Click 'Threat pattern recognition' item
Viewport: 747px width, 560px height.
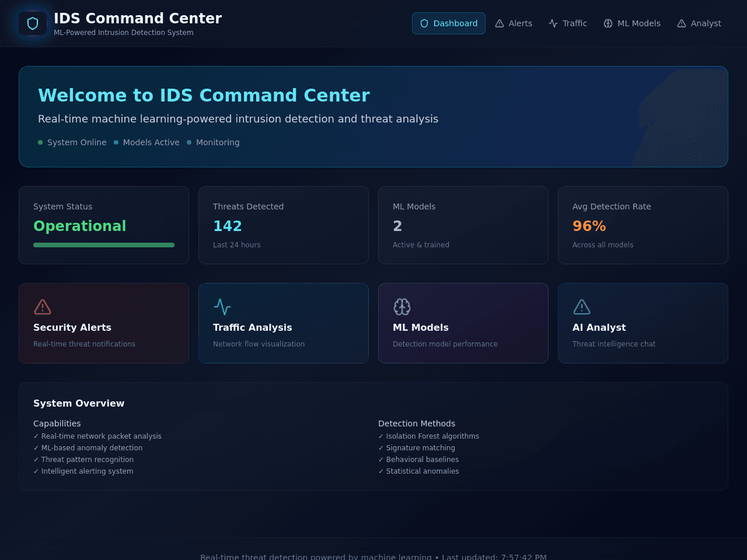83,460
